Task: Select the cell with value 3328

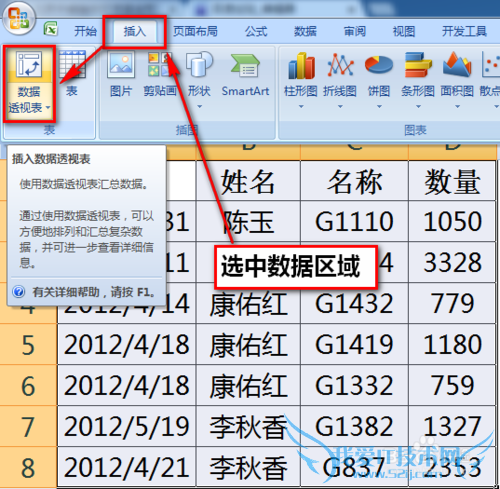Action: tap(452, 262)
